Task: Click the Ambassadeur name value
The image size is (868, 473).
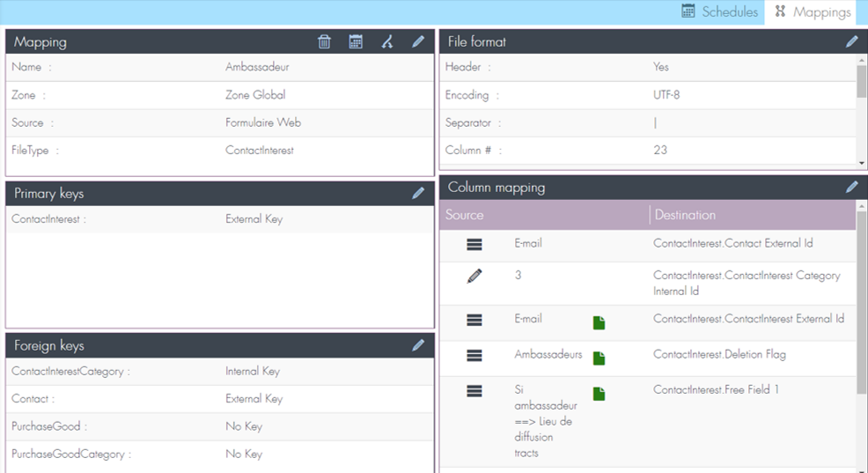Action: [x=257, y=67]
